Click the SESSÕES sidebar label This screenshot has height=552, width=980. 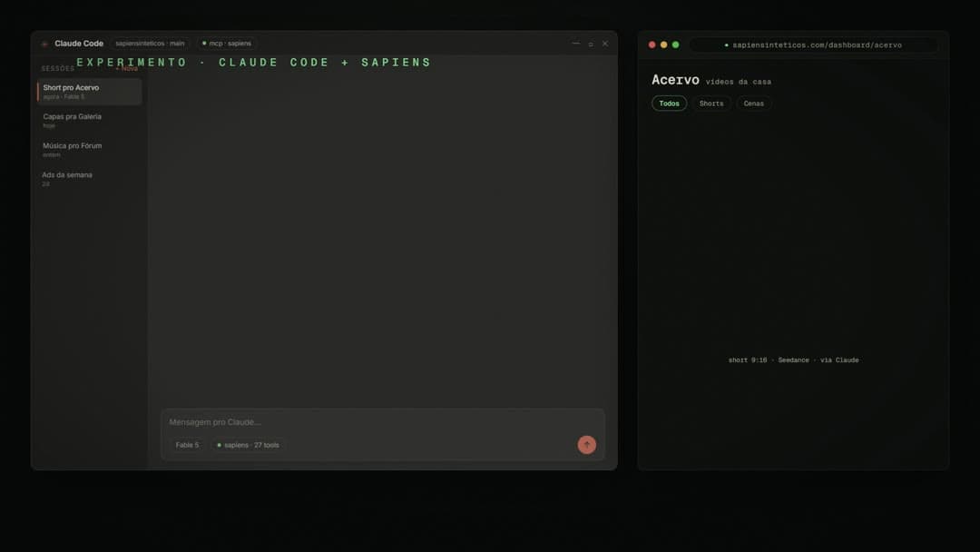(58, 69)
